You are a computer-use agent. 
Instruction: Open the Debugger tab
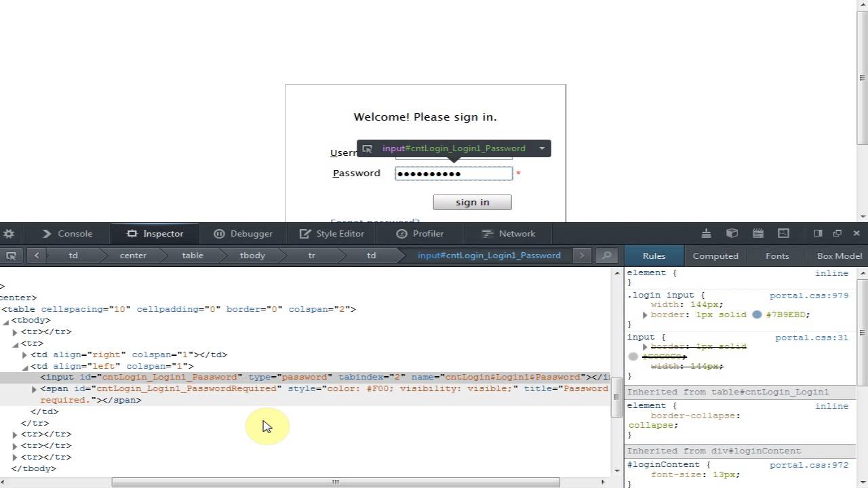pyautogui.click(x=243, y=233)
